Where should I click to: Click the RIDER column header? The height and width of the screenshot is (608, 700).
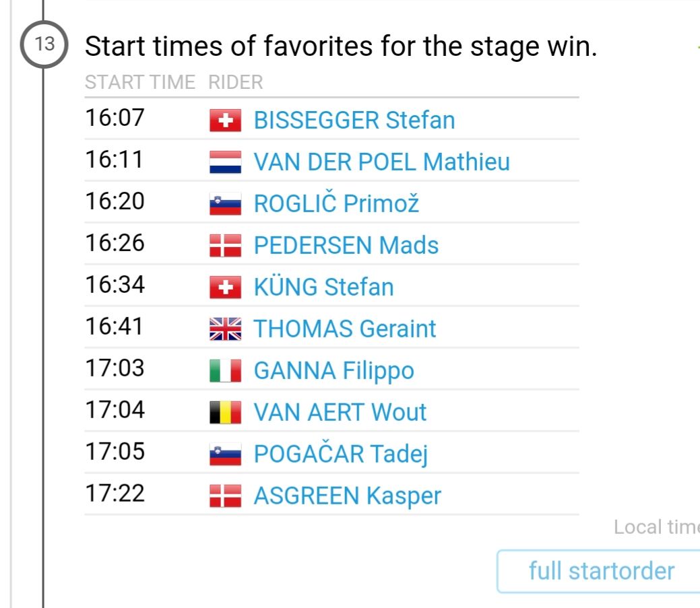(x=235, y=83)
